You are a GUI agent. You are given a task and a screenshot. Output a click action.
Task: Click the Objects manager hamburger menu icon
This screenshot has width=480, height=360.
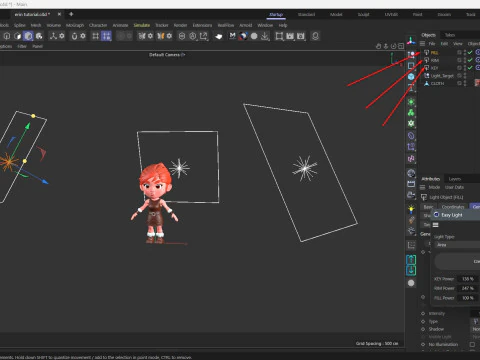[x=422, y=44]
